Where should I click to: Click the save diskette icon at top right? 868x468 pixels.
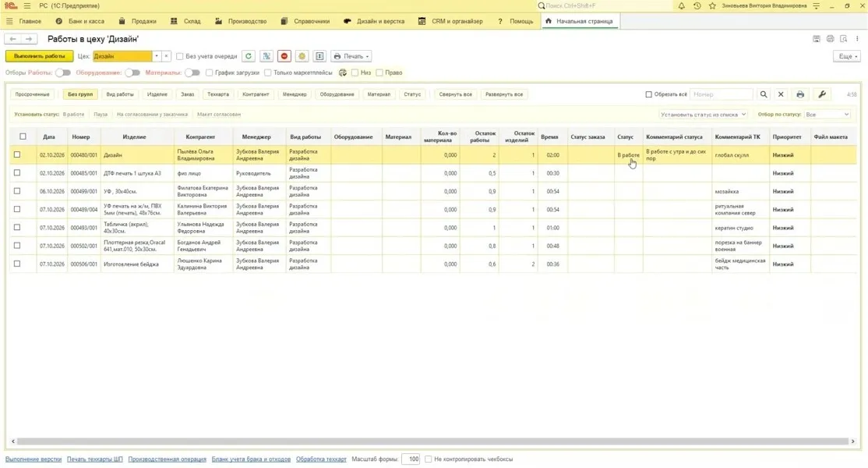click(817, 39)
